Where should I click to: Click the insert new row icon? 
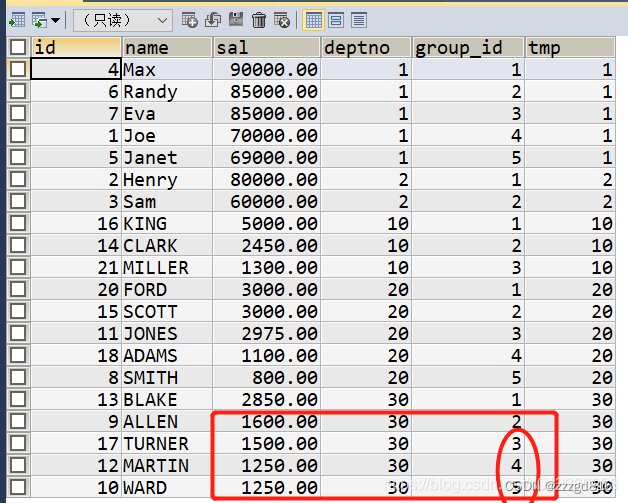[x=191, y=19]
